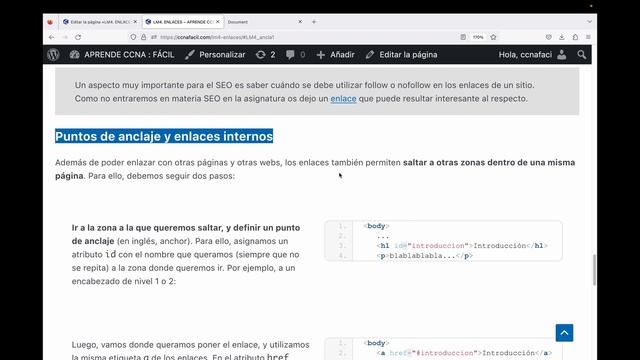This screenshot has height=360, width=640.
Task: Click paragraph starting "Luego, vamos donde queramos"
Action: 191,351
